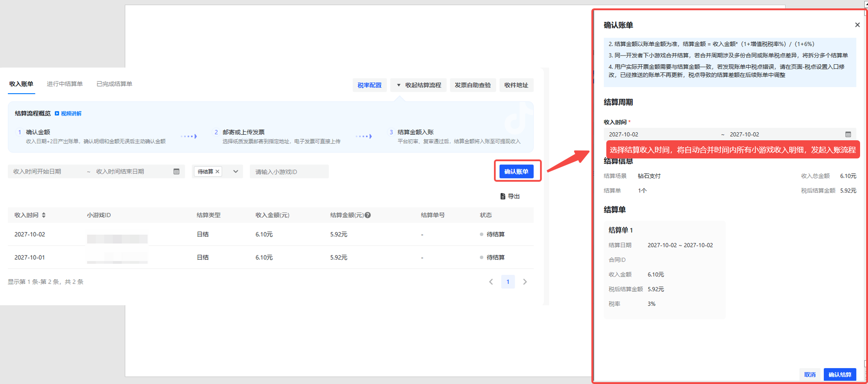Switch to 进行中结算单 tab
This screenshot has width=868, height=384.
click(65, 84)
